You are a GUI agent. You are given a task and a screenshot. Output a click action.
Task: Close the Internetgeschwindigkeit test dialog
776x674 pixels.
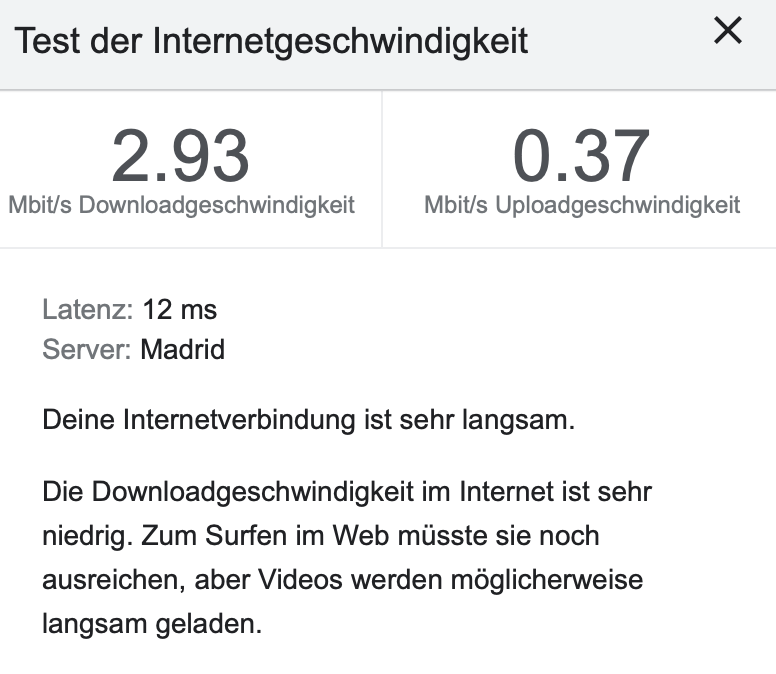[728, 32]
